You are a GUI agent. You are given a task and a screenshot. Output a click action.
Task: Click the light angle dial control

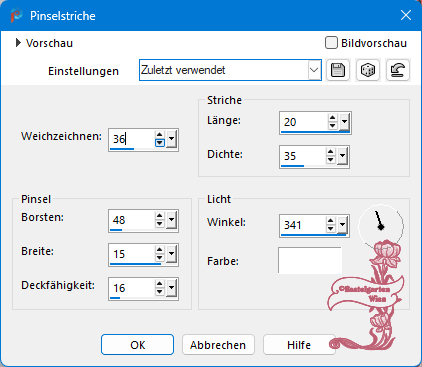(381, 226)
